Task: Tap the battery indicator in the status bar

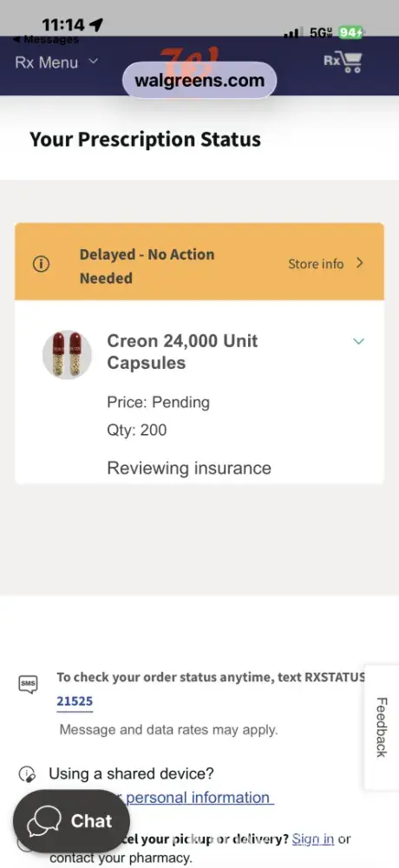Action: point(350,33)
